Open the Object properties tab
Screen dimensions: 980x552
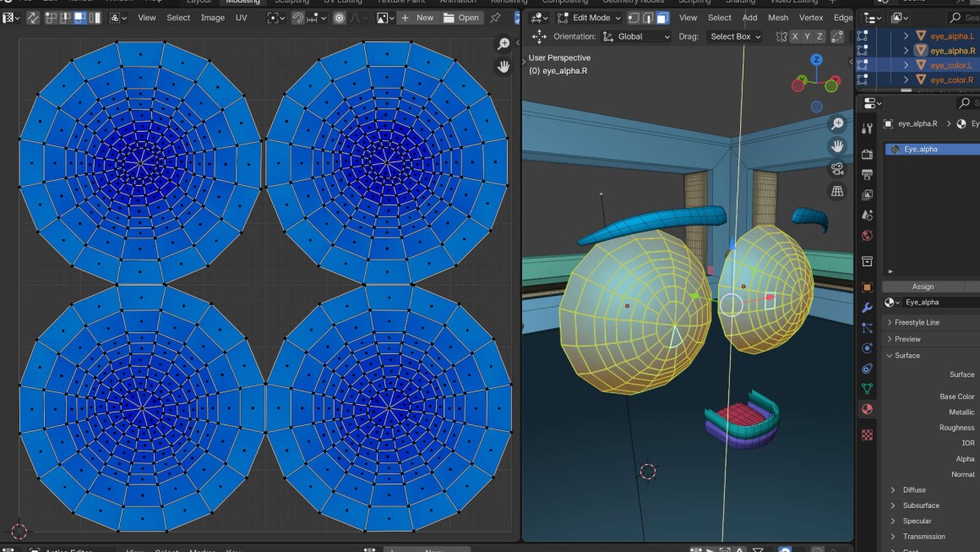[867, 287]
